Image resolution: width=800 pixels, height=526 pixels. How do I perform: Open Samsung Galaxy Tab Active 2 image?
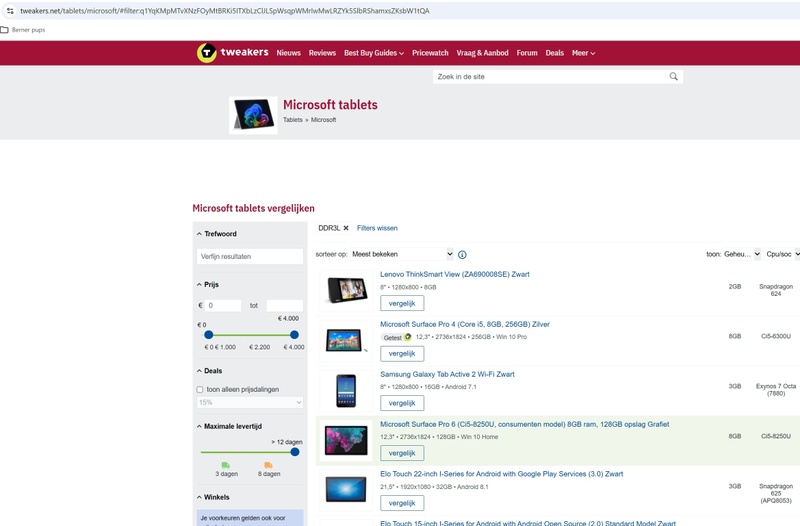pyautogui.click(x=347, y=390)
